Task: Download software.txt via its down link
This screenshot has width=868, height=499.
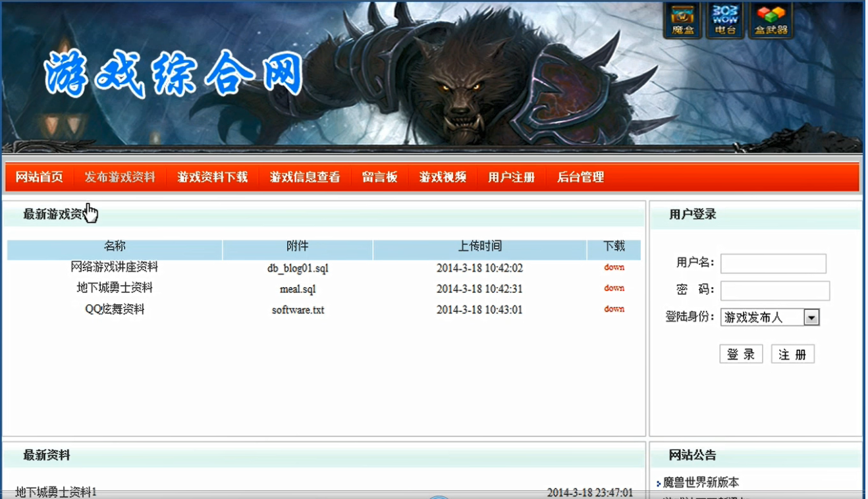Action: (614, 309)
